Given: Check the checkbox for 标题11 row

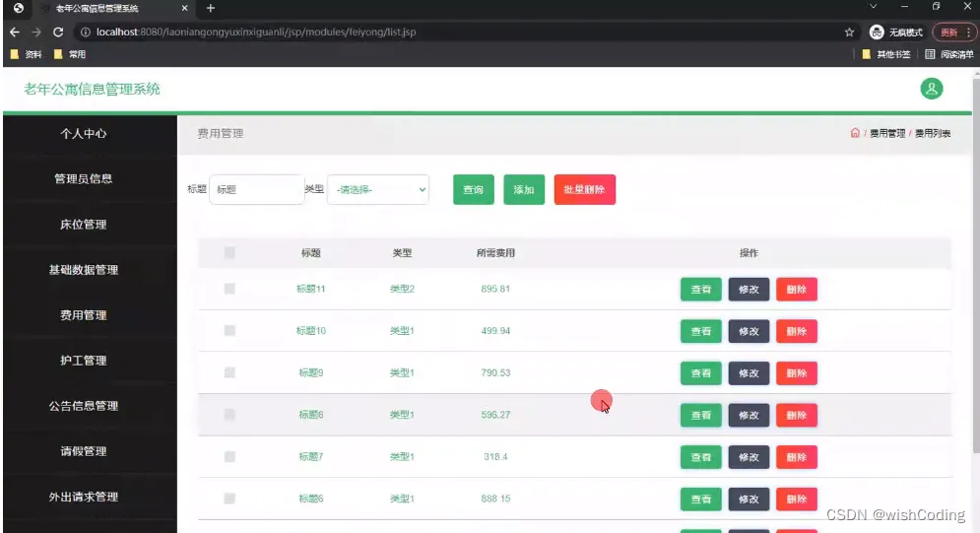Looking at the screenshot, I should 229,289.
